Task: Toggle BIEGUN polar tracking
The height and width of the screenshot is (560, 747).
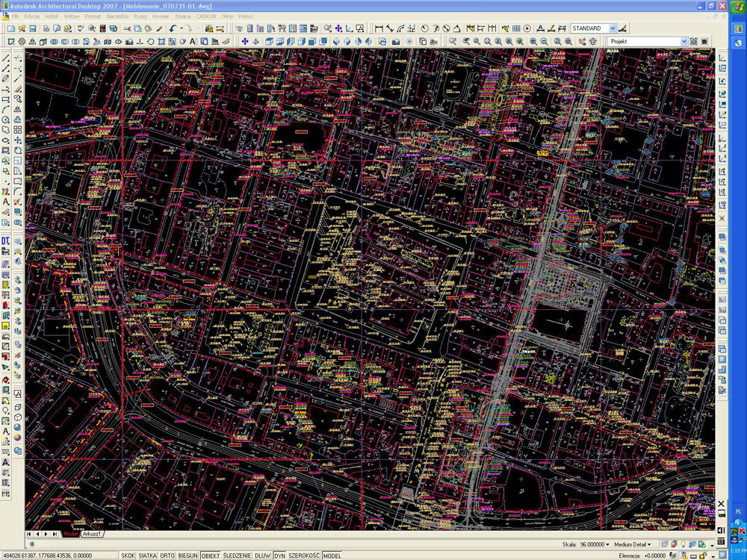Action: click(x=187, y=556)
